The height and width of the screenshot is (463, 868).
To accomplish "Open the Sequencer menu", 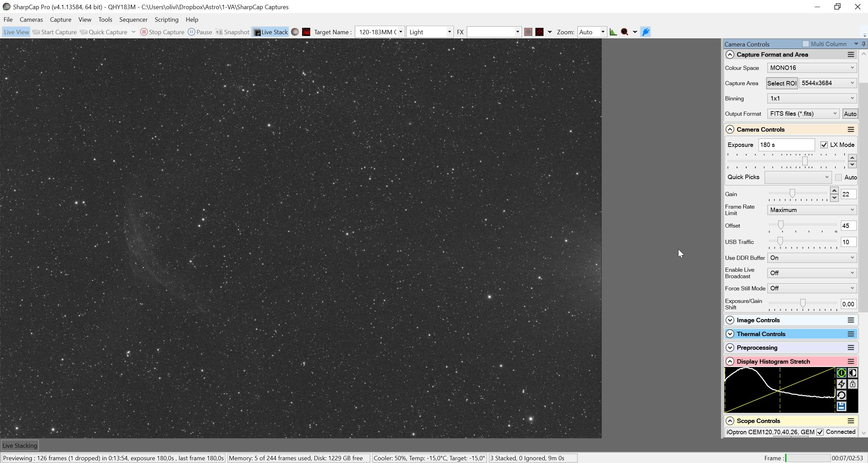I will click(133, 20).
